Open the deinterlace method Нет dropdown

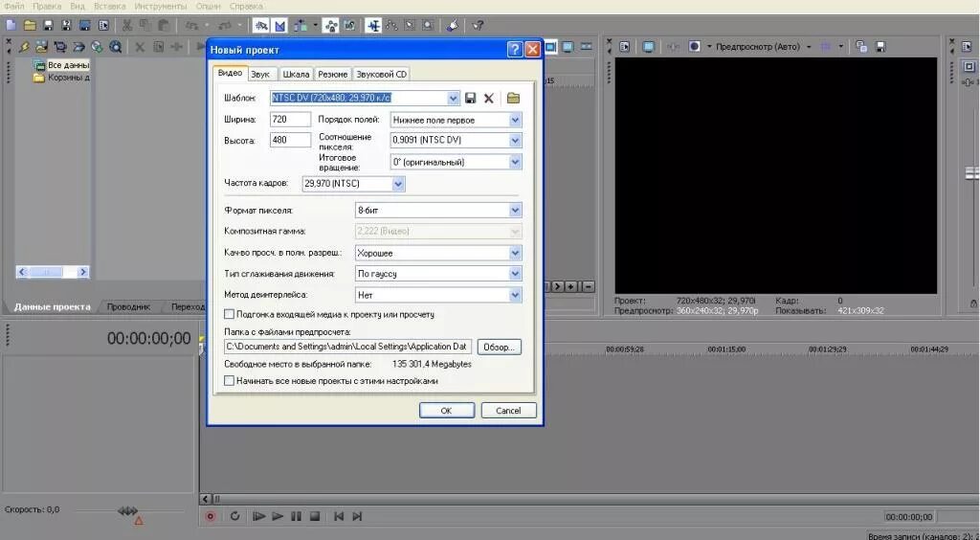click(515, 295)
